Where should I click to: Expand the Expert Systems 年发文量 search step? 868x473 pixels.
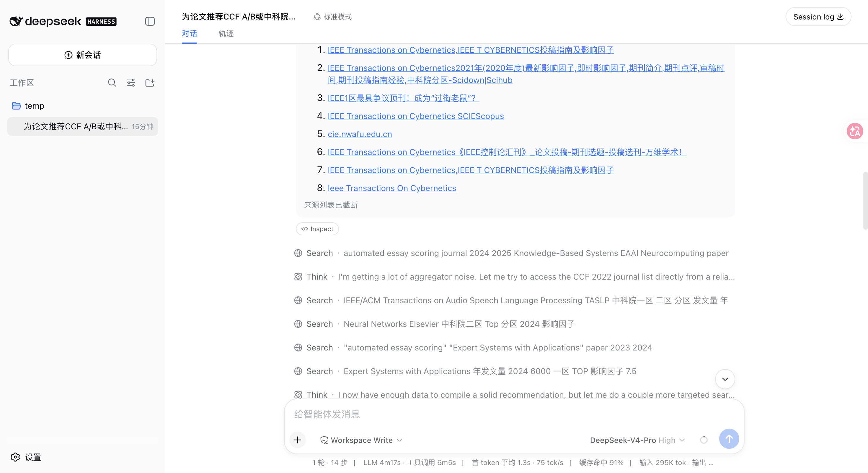pos(465,371)
